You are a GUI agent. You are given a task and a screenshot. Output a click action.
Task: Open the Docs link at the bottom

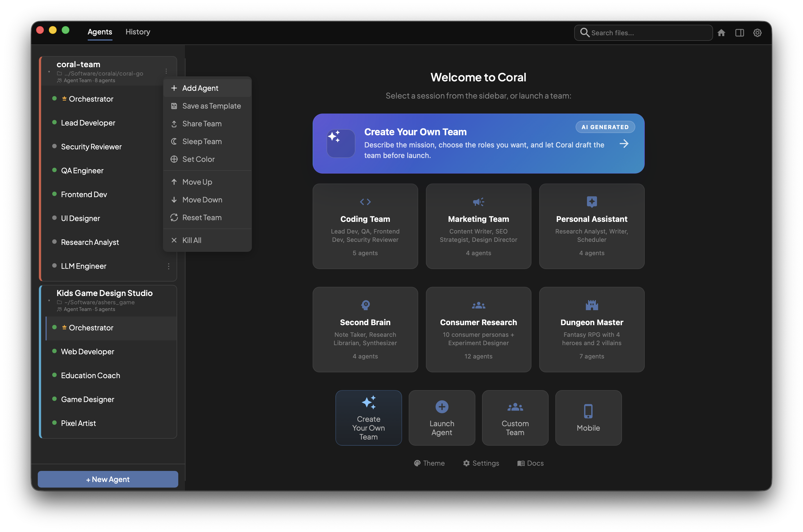pyautogui.click(x=530, y=463)
